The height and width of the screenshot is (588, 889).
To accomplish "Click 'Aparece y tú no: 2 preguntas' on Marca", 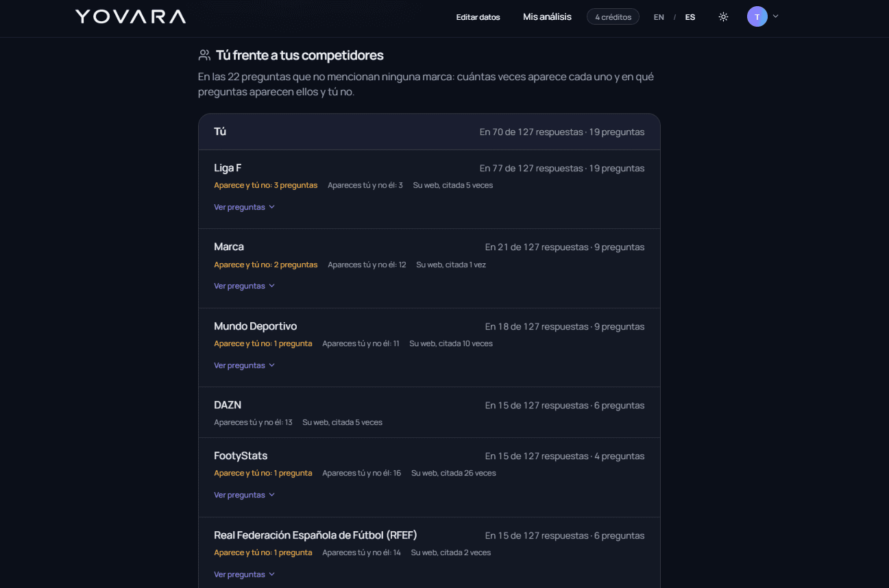I will (x=266, y=265).
